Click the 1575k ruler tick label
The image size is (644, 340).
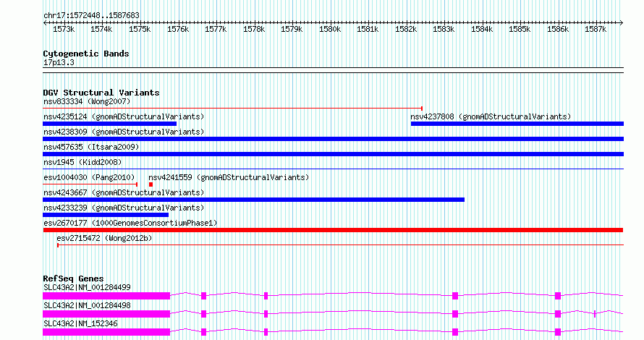140,29
